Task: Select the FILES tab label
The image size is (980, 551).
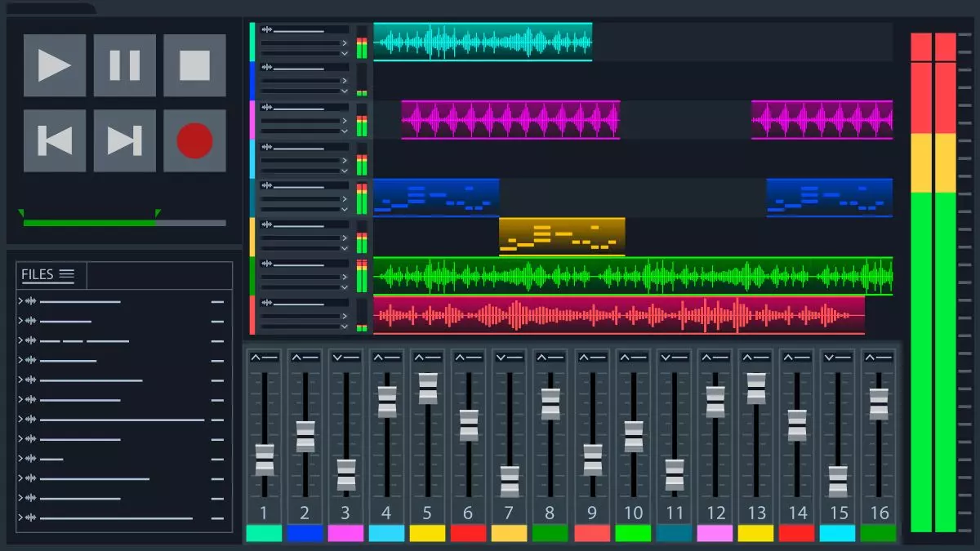Action: (x=37, y=275)
